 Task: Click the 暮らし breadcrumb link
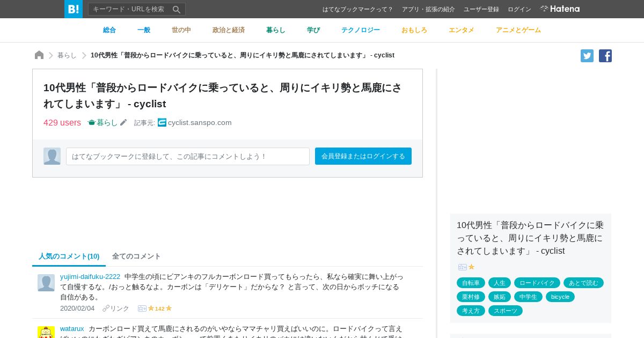pyautogui.click(x=67, y=55)
